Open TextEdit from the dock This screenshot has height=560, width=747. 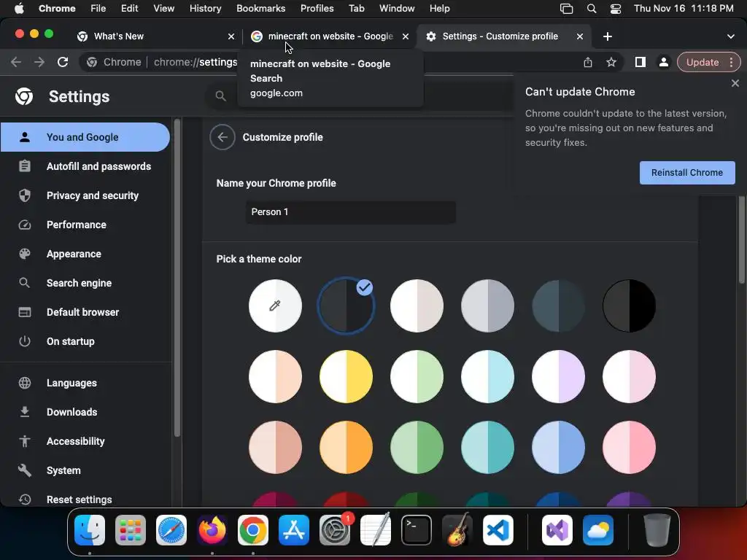click(x=376, y=530)
